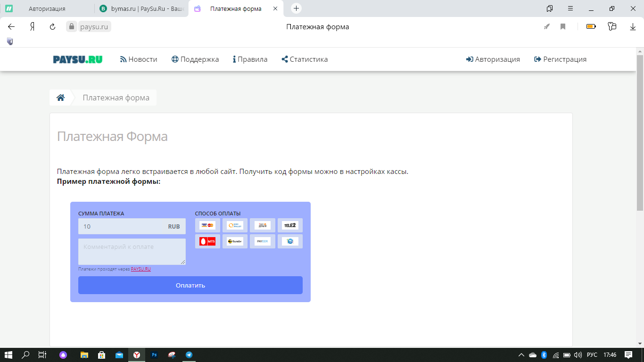Click the PAYSU.RU site logo
Screen dimensions: 644x362
tap(78, 59)
